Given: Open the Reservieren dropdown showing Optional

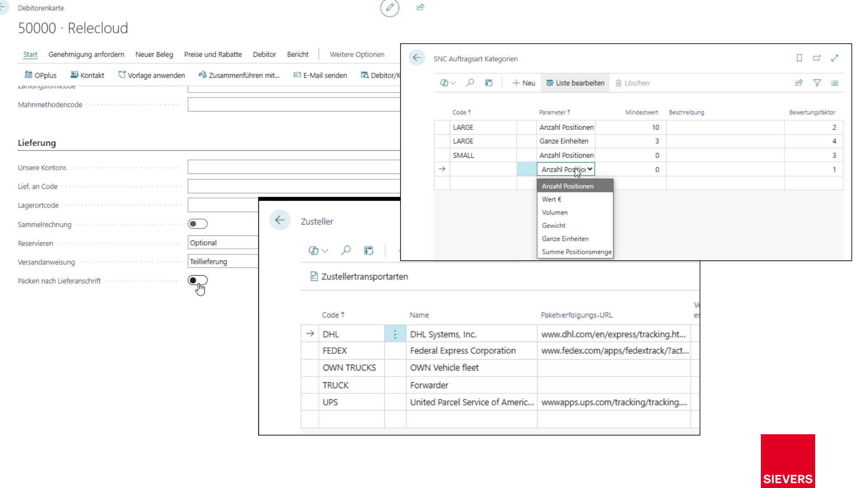Looking at the screenshot, I should coord(223,243).
